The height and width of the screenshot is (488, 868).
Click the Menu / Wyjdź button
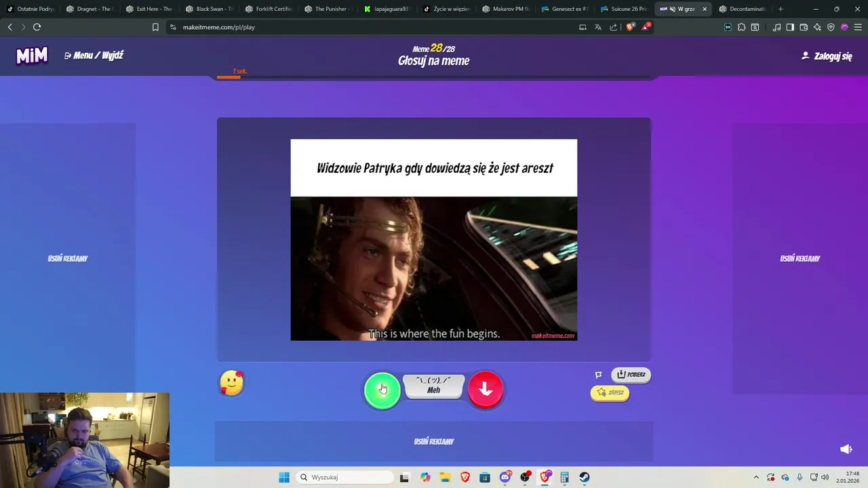(x=94, y=56)
